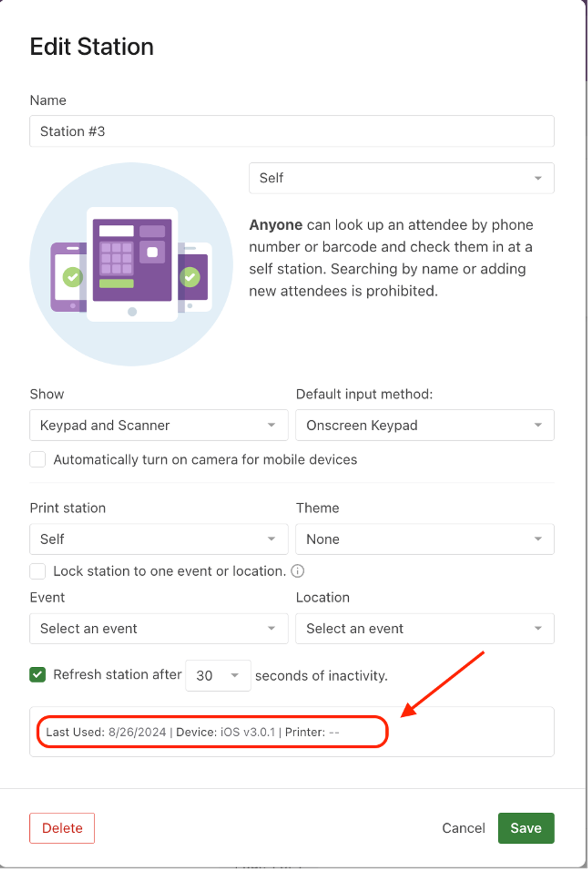The width and height of the screenshot is (588, 869).
Task: Enable automatically turn on camera checkbox
Action: tap(38, 460)
